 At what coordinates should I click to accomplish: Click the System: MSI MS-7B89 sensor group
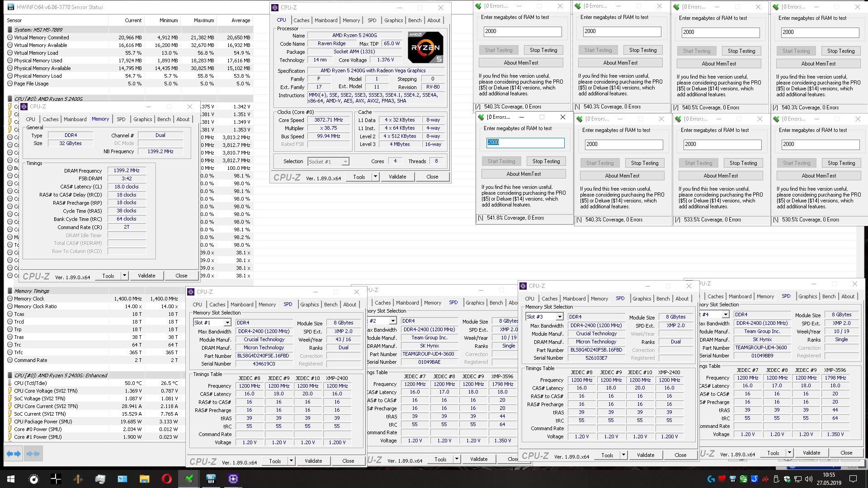pos(38,30)
